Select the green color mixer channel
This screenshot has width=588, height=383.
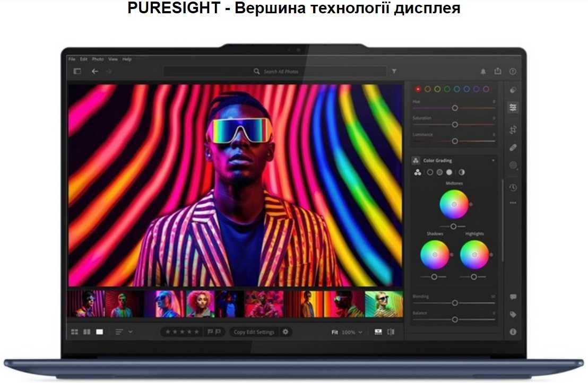point(447,89)
